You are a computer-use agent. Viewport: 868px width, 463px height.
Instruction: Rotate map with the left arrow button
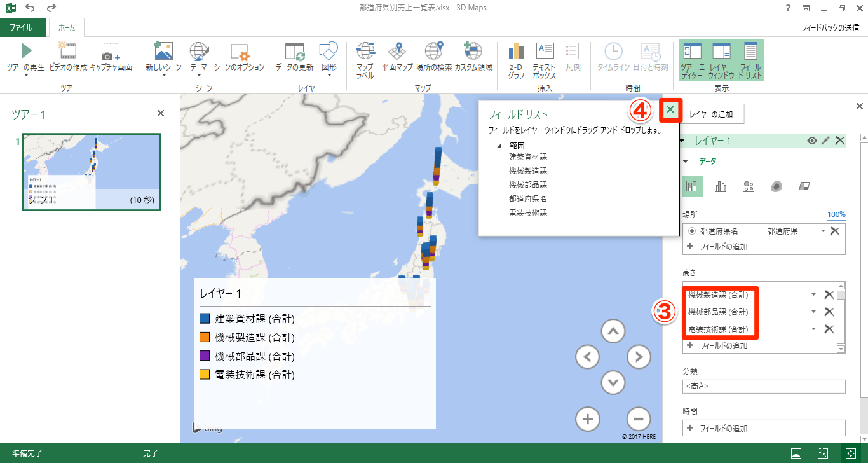click(x=587, y=357)
